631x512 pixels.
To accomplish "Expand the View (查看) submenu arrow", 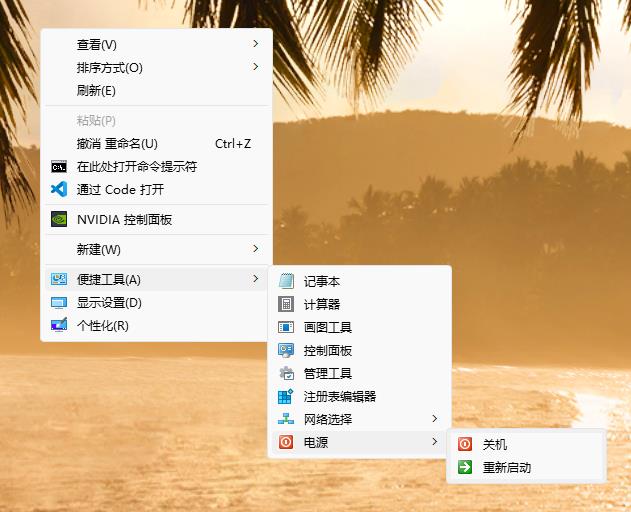I will 256,44.
